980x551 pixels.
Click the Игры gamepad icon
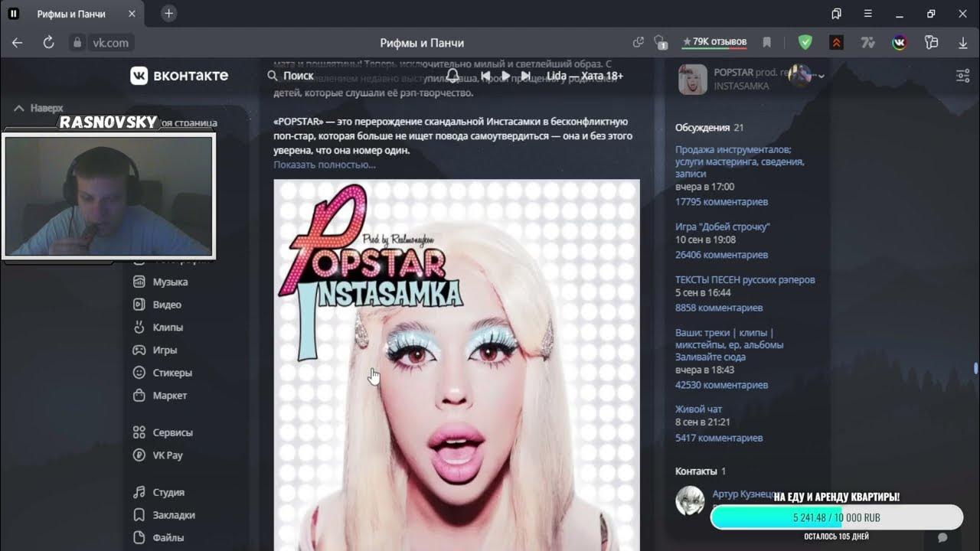pyautogui.click(x=139, y=350)
